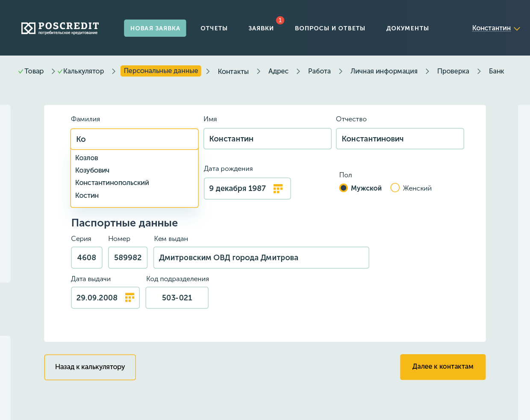
Task: Click the Кем выдан input field
Action: [261, 258]
